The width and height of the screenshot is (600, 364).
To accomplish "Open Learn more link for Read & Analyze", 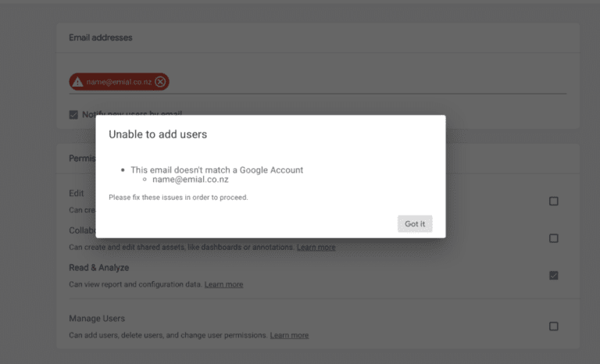I will click(x=224, y=284).
